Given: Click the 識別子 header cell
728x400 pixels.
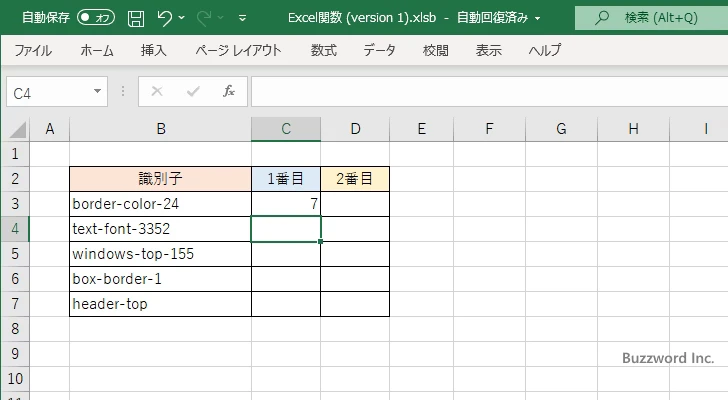Looking at the screenshot, I should [161, 179].
